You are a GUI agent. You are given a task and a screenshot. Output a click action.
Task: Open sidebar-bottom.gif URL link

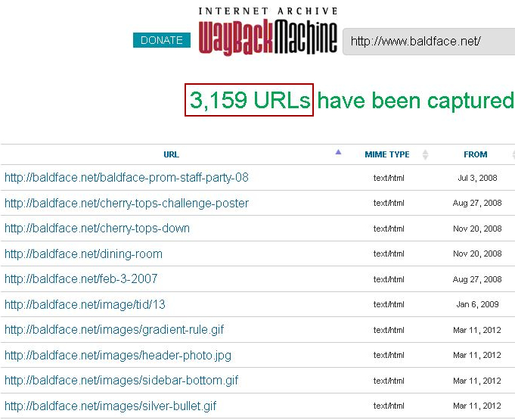[x=121, y=380]
